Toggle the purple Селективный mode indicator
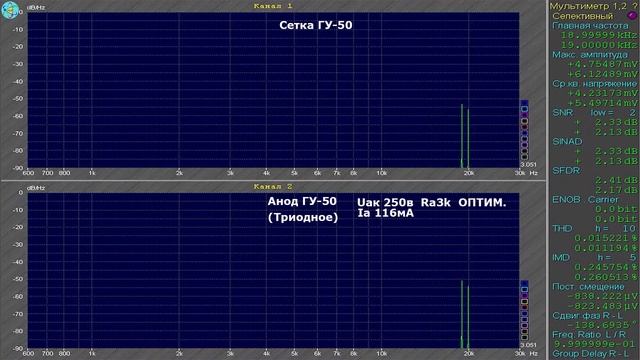This screenshot has height=360, width=640. 632,16
